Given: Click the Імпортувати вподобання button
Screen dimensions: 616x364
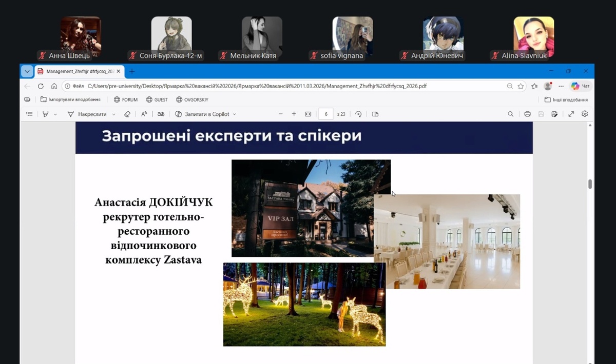Looking at the screenshot, I should coord(70,99).
